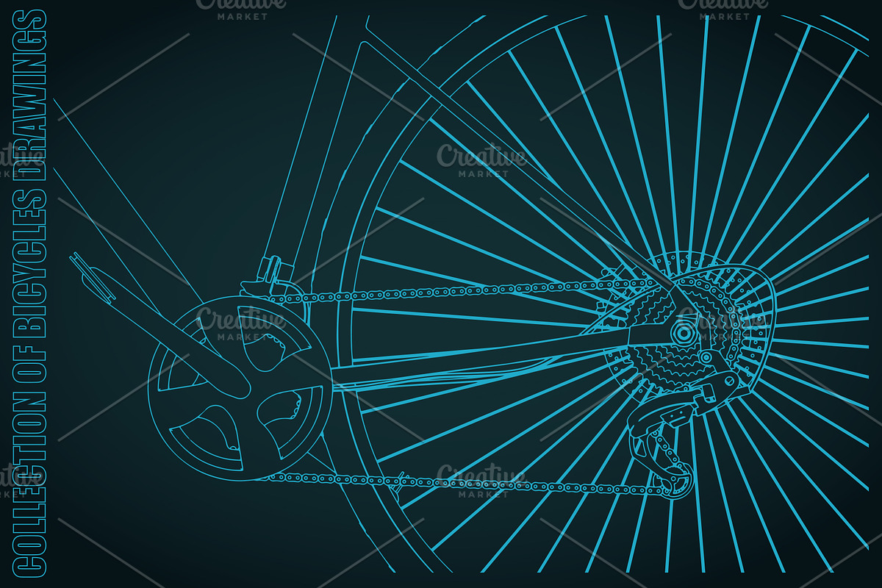
Task: Click the front chainring crankset in the drawing
Action: (x=240, y=389)
